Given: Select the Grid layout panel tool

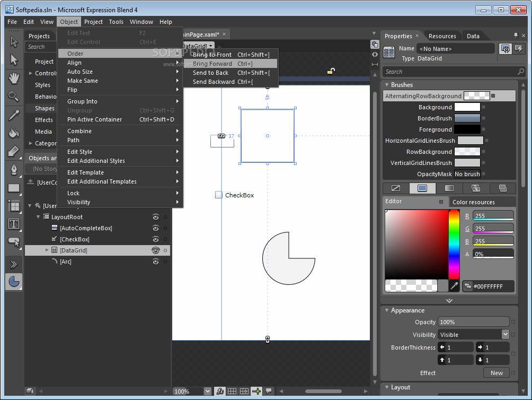Looking at the screenshot, I should tap(14, 206).
